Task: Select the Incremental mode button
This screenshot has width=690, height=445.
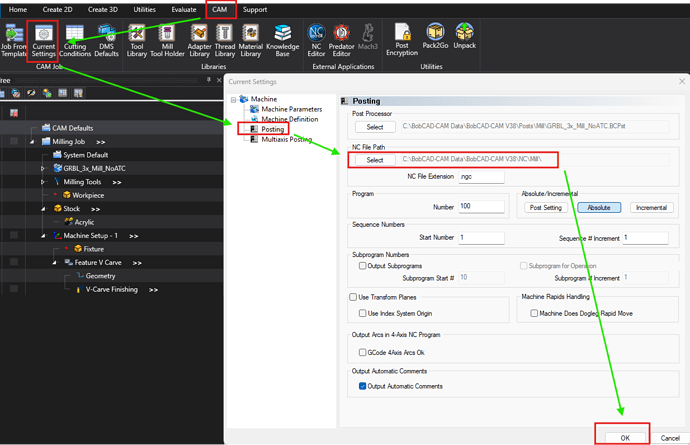Action: 650,208
